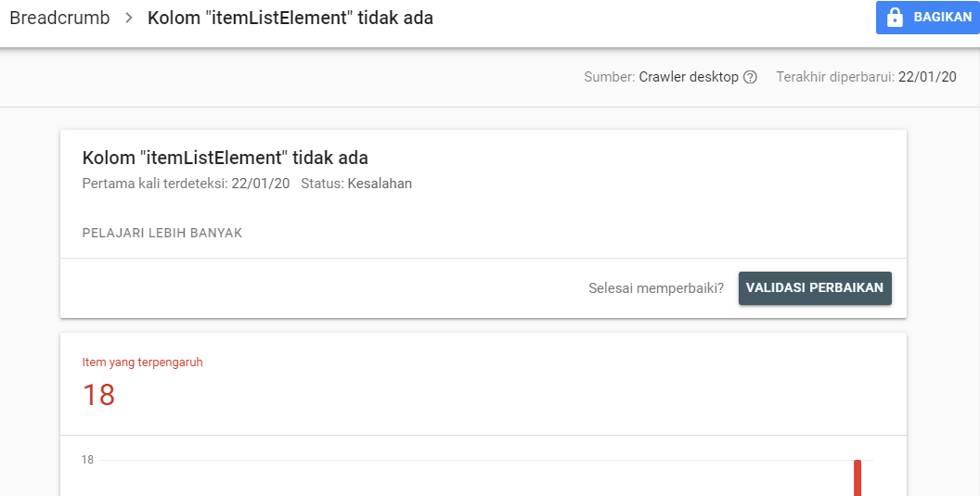Click the Selesai memperbaiki? prompt text
The height and width of the screenshot is (496, 980).
[656, 287]
